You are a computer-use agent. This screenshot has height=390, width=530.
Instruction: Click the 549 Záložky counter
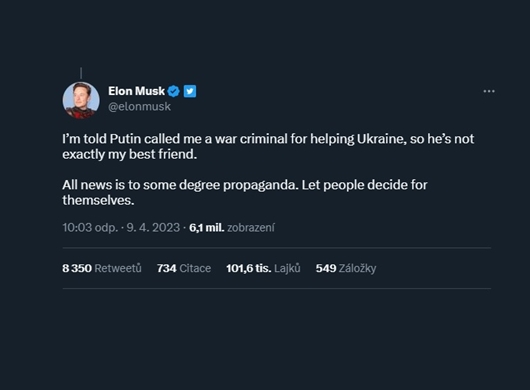[x=346, y=268]
